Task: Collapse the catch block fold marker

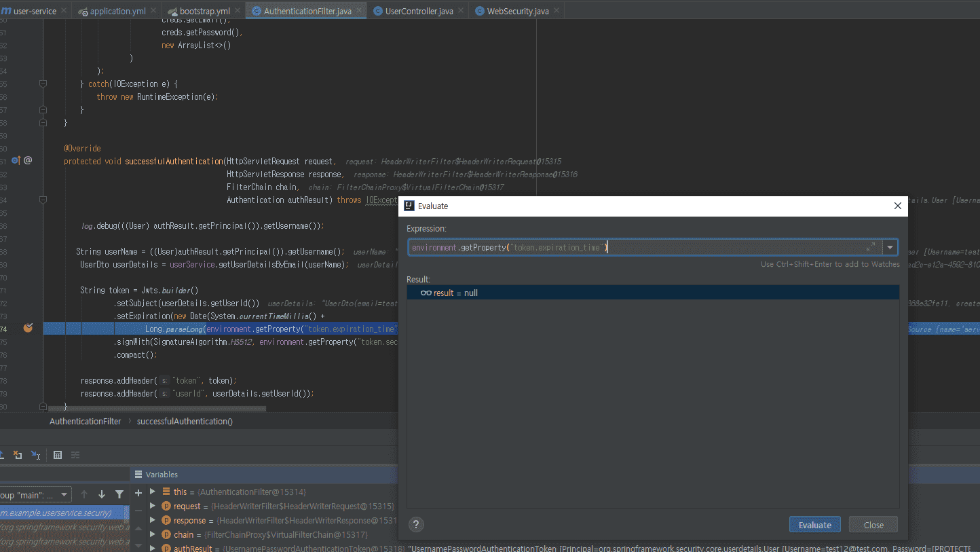Action: [43, 84]
